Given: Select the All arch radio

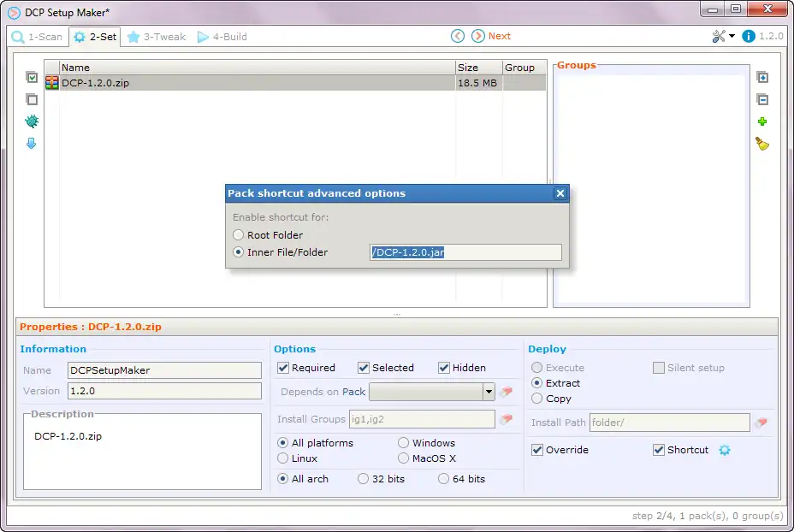Looking at the screenshot, I should (x=283, y=479).
